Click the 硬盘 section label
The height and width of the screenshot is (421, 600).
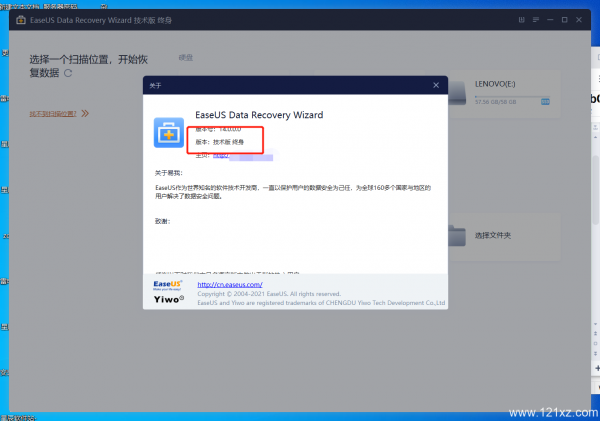click(186, 58)
